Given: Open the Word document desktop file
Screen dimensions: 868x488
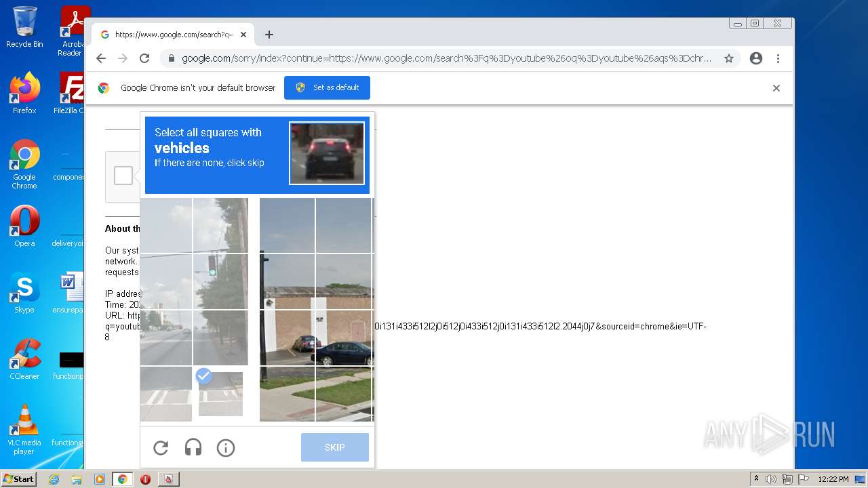Looking at the screenshot, I should (x=68, y=292).
